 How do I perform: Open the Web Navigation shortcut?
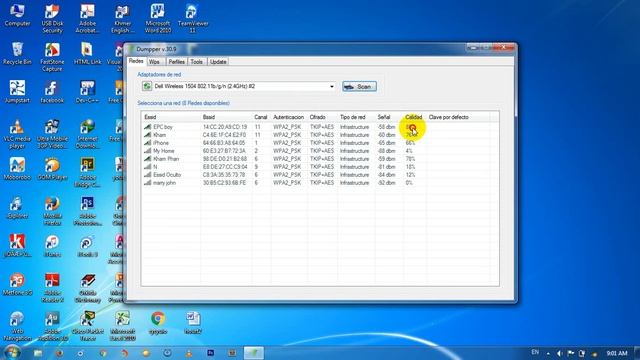17,326
